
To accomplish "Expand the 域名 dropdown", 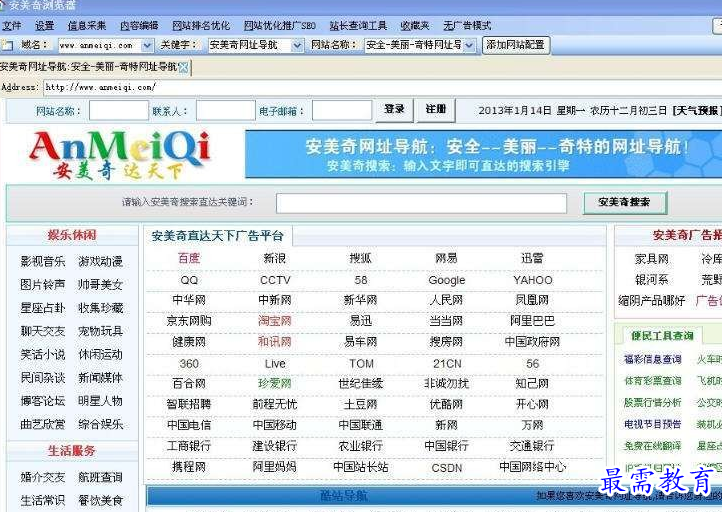I will [x=147, y=46].
